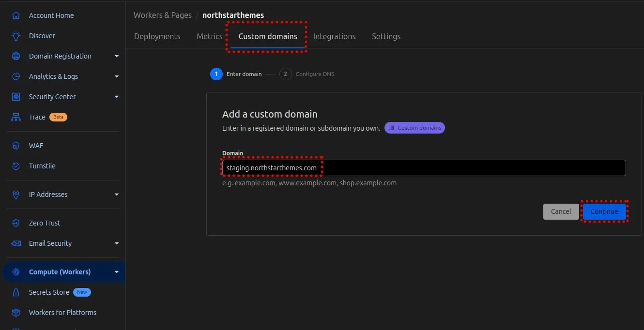Click the Workers for Platforms cube icon
Viewport: 644px width, 330px height.
coord(16,313)
